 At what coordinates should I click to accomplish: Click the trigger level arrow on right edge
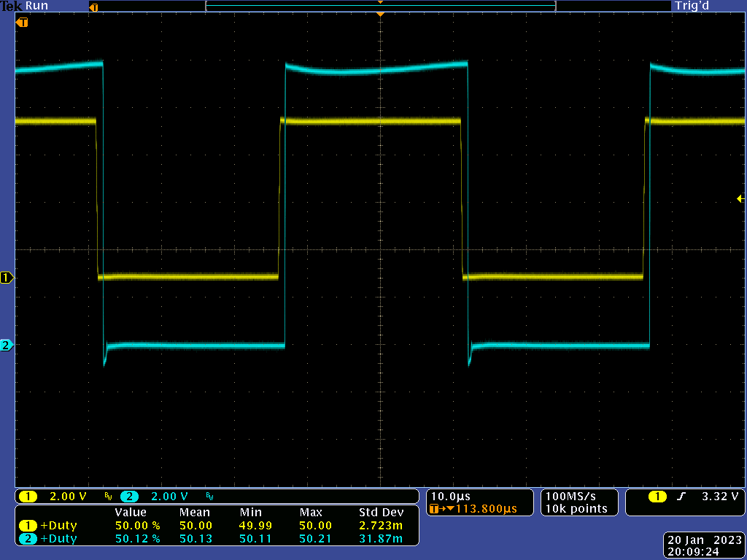coord(740,199)
